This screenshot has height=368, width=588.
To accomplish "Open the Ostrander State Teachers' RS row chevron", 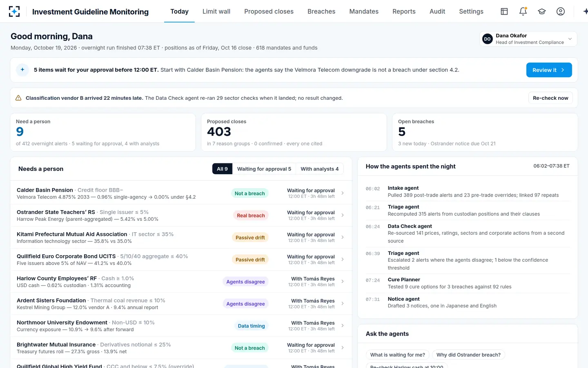I will click(343, 215).
